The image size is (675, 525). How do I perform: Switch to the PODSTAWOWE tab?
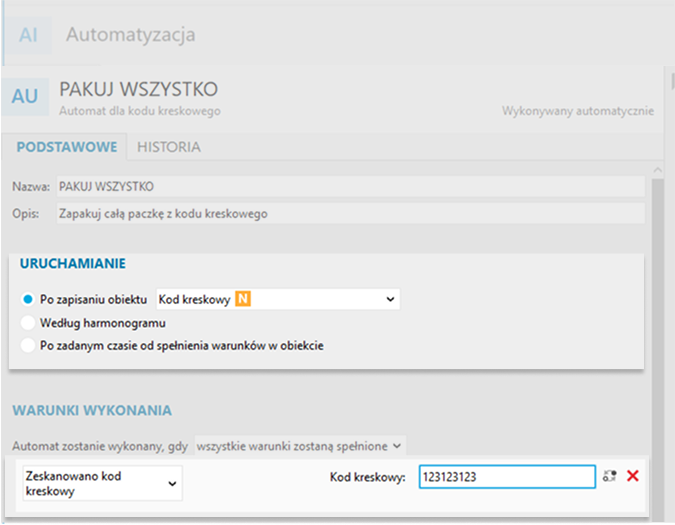67,147
